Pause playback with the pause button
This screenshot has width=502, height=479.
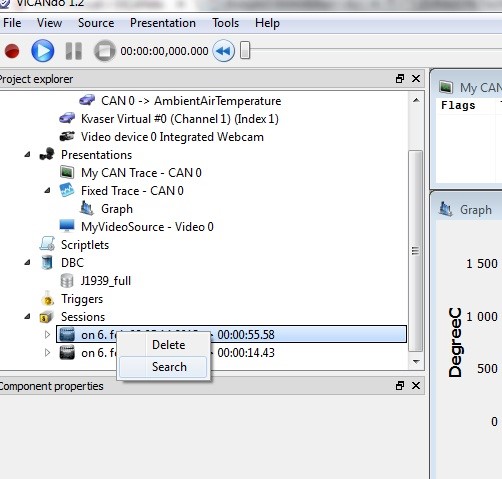(74, 51)
